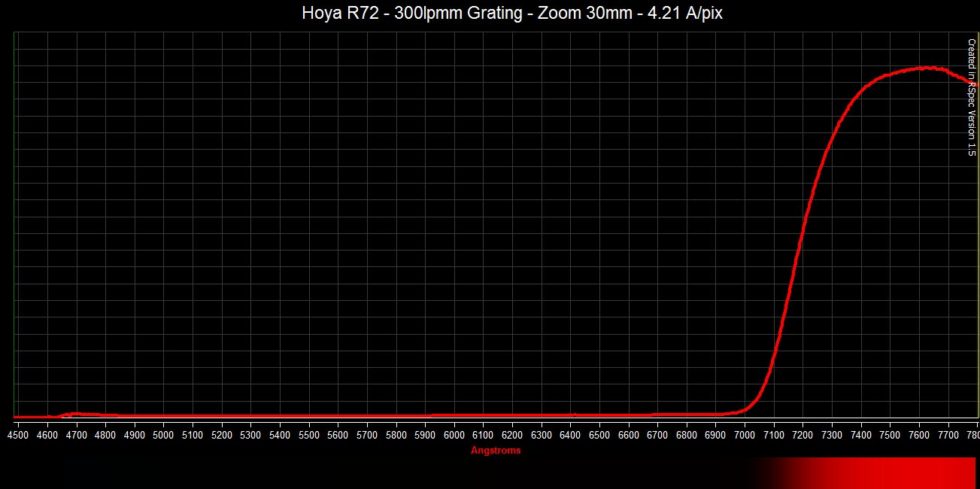Click the red spectrum color bar at bottom right
The height and width of the screenshot is (489, 980).
[x=903, y=472]
